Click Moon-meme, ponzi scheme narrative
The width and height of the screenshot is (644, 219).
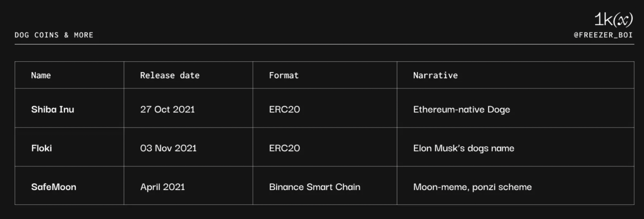(x=473, y=187)
